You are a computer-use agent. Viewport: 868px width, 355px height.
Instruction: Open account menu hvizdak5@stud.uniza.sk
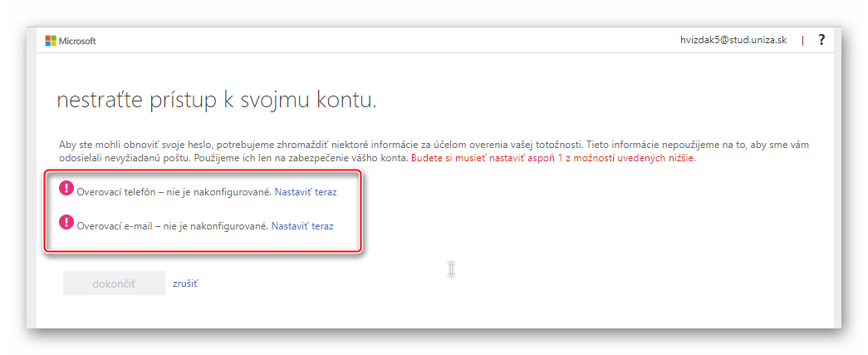(733, 40)
